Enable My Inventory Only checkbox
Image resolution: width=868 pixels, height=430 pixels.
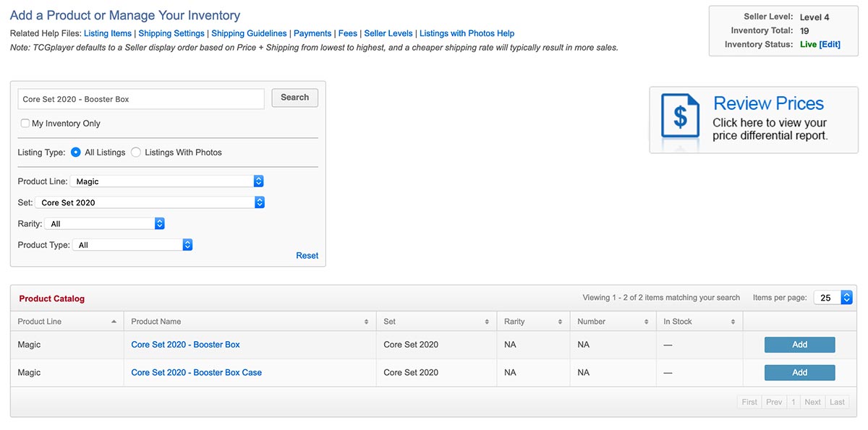click(25, 124)
